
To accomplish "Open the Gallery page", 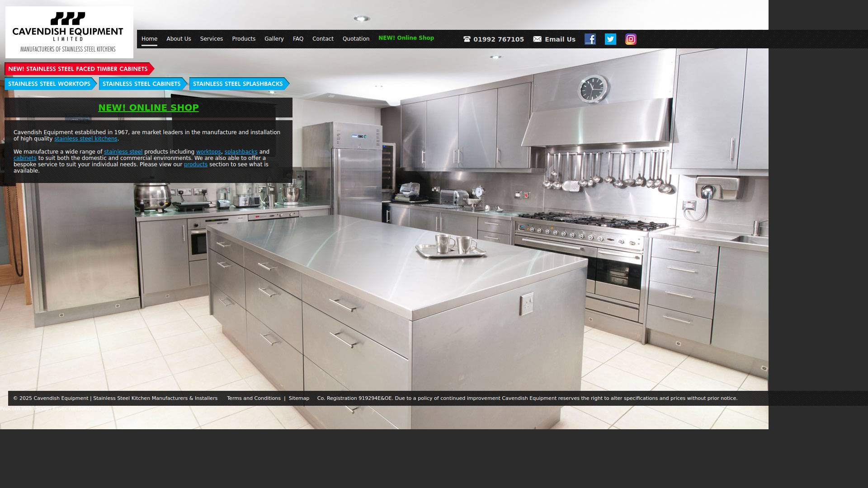I will click(x=274, y=39).
